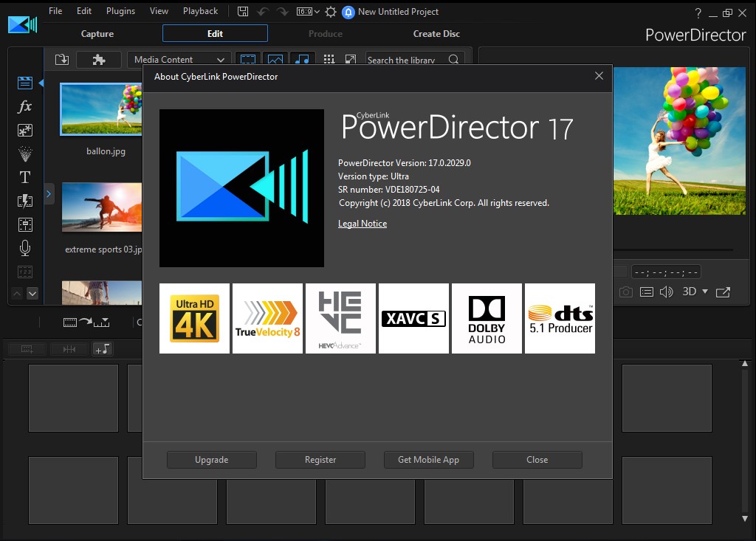Screen dimensions: 756x541
Task: Click the Upgrade button
Action: pos(212,460)
